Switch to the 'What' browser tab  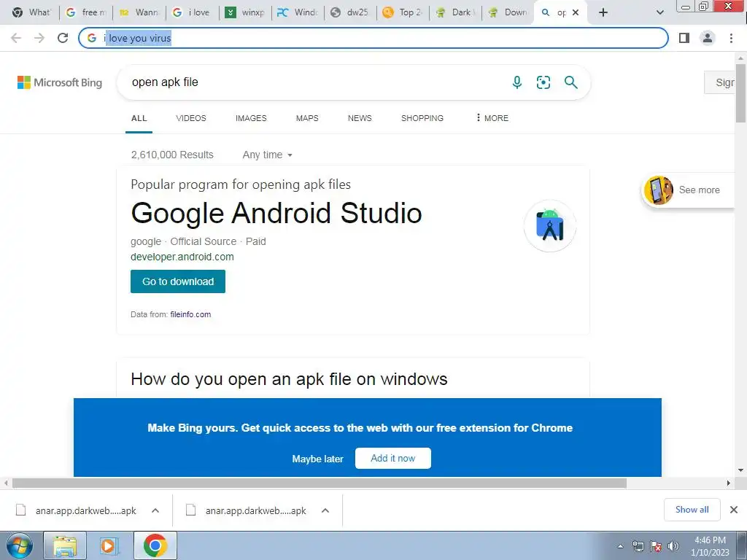(x=32, y=12)
